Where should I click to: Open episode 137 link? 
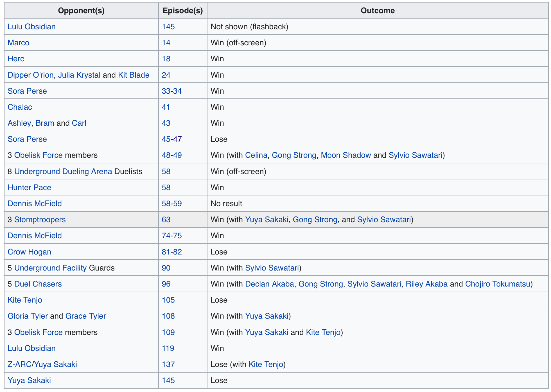(168, 364)
